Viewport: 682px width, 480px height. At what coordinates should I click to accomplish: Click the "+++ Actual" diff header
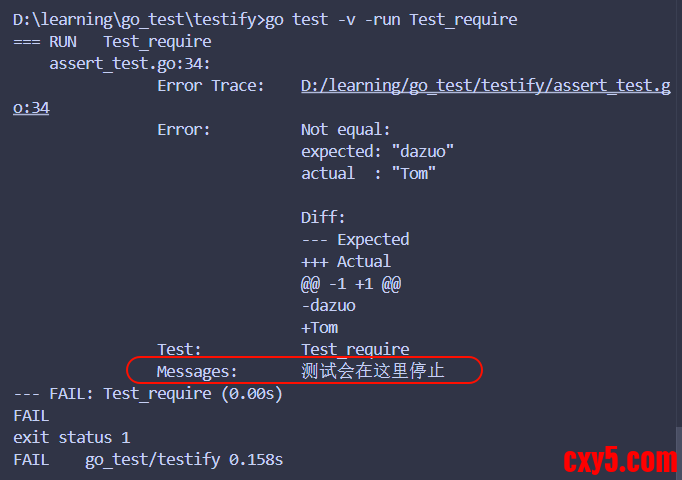click(x=346, y=261)
